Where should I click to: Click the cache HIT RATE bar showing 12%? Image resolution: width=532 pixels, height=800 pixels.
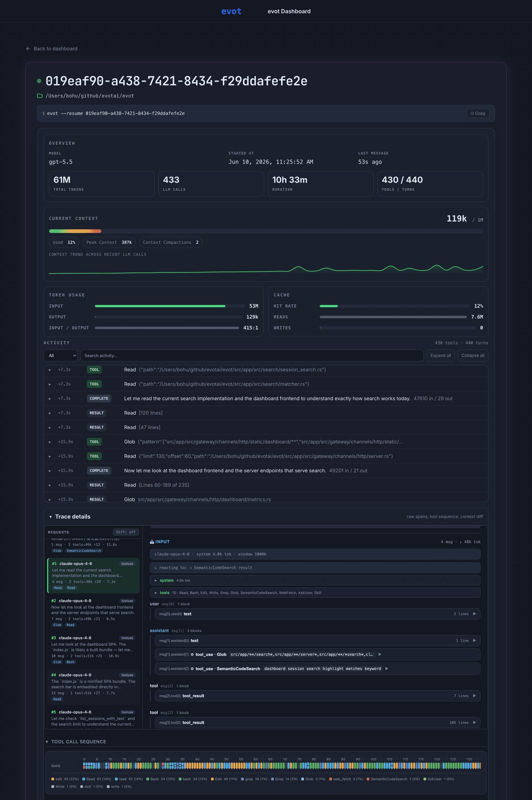click(395, 306)
